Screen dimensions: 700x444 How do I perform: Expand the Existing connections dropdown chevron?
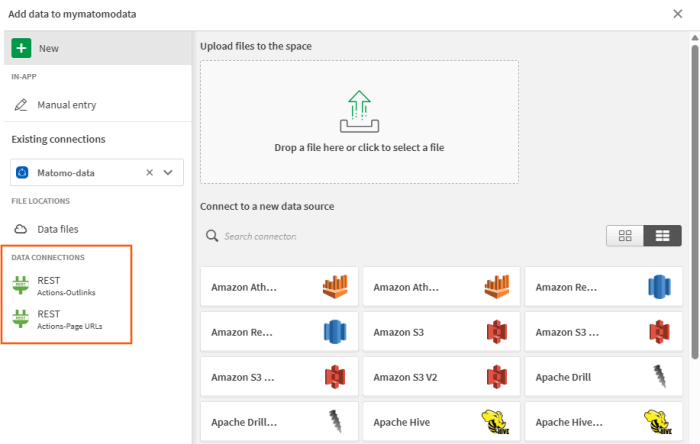point(168,172)
